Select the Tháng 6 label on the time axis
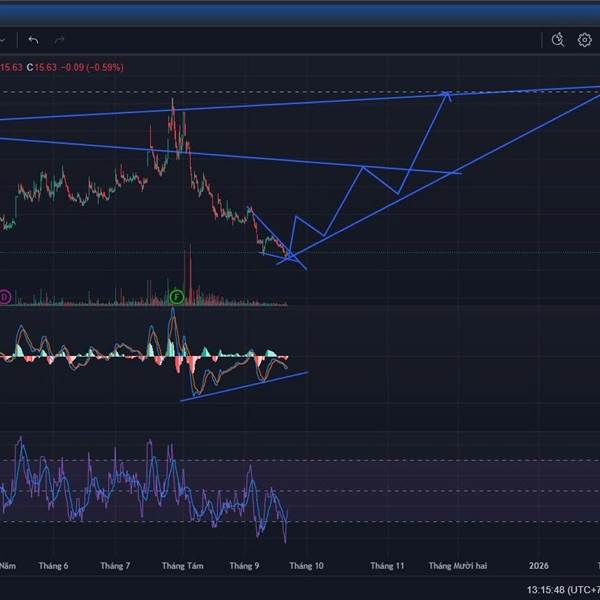The image size is (600, 600). 53,566
